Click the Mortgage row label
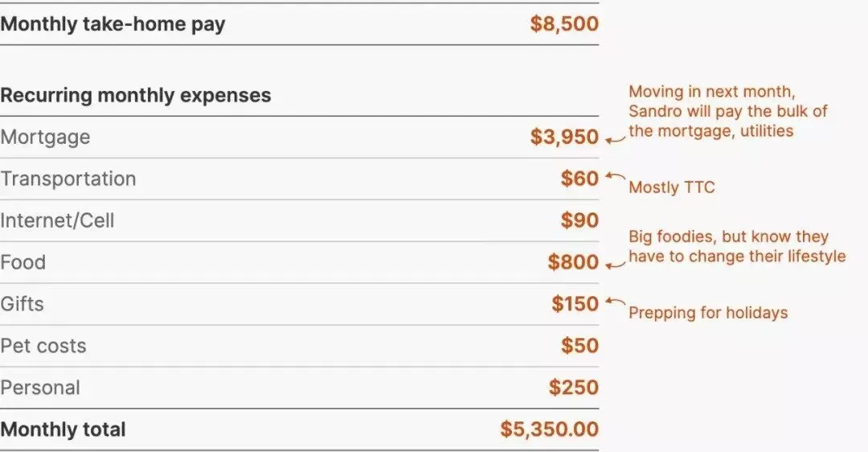868x452 pixels. coord(45,138)
